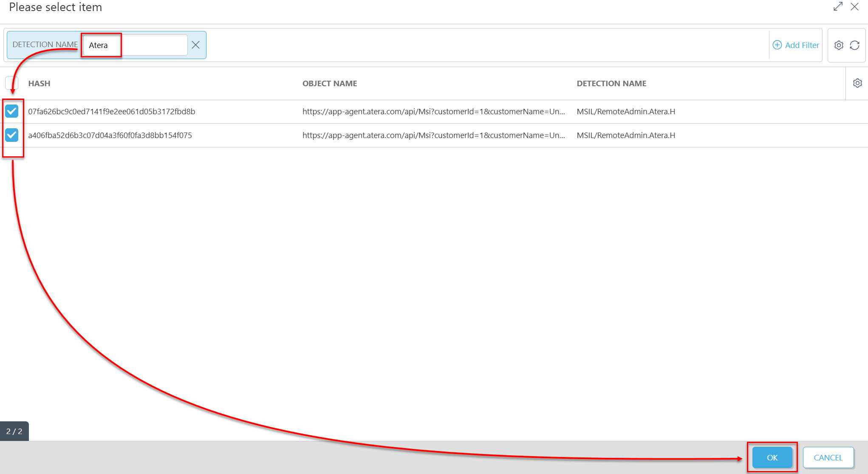Sort by the HASH column header
Viewport: 868px width, 474px height.
tap(39, 84)
